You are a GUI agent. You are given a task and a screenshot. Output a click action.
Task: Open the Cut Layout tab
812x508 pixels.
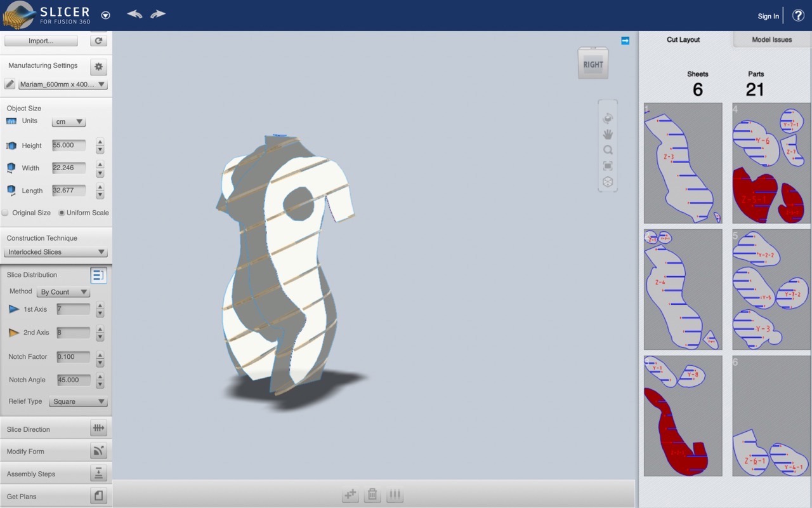click(683, 39)
